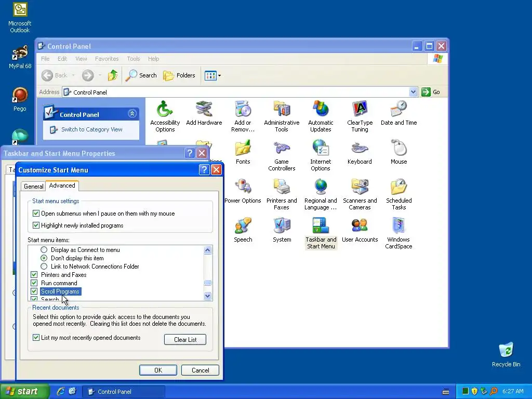Open Windows CardSpace icon
532x399 pixels.
tap(398, 233)
